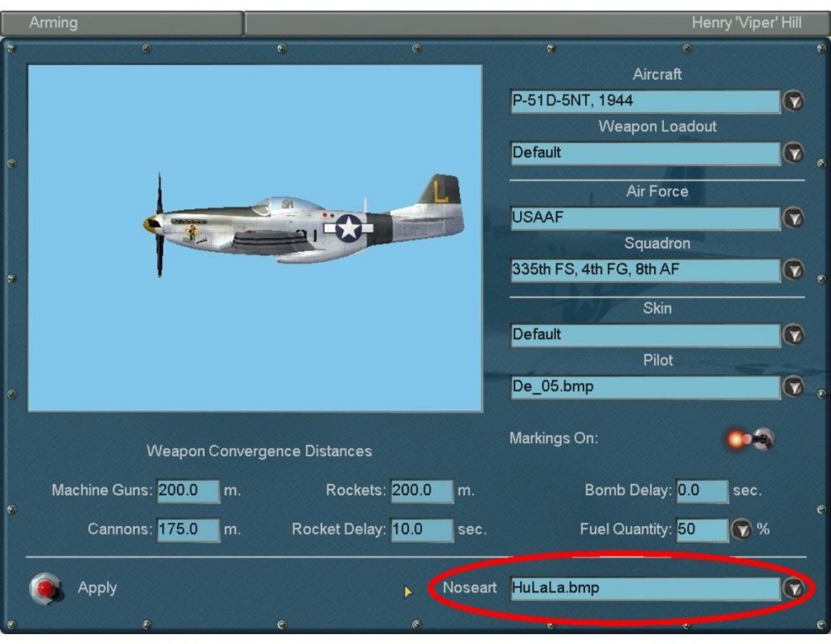Open the Air Force selection arrow

(x=794, y=219)
